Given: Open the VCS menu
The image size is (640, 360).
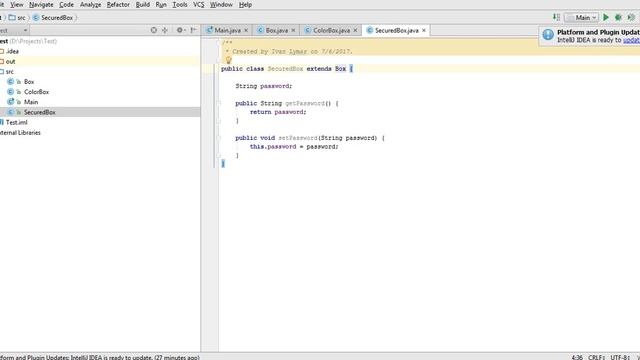Looking at the screenshot, I should pyautogui.click(x=199, y=5).
